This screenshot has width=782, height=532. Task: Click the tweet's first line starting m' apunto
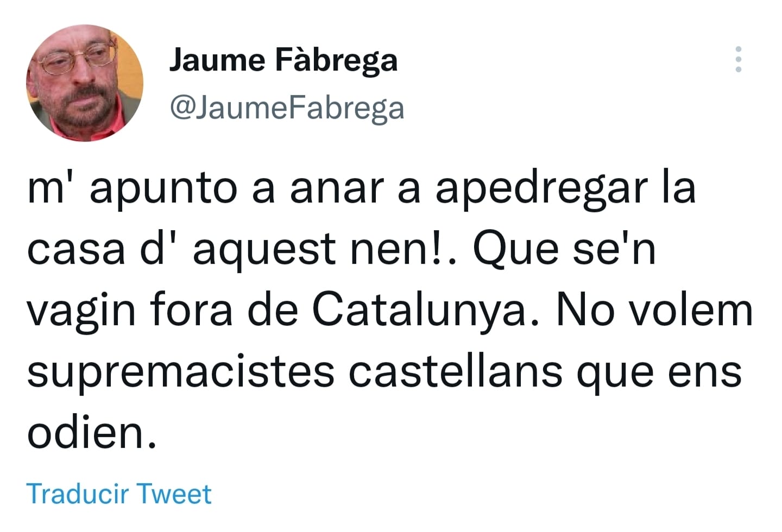362,189
